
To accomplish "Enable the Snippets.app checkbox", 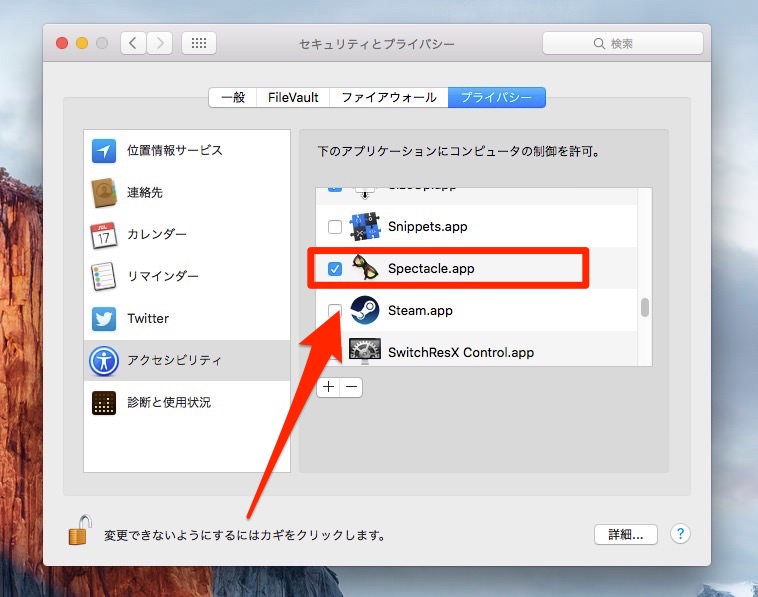I will (x=335, y=227).
